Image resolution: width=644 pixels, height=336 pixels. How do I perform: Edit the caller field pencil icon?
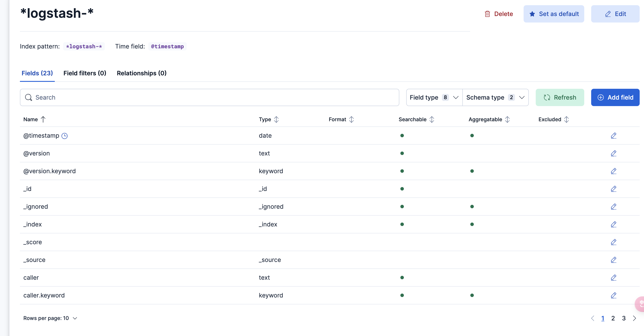(613, 278)
